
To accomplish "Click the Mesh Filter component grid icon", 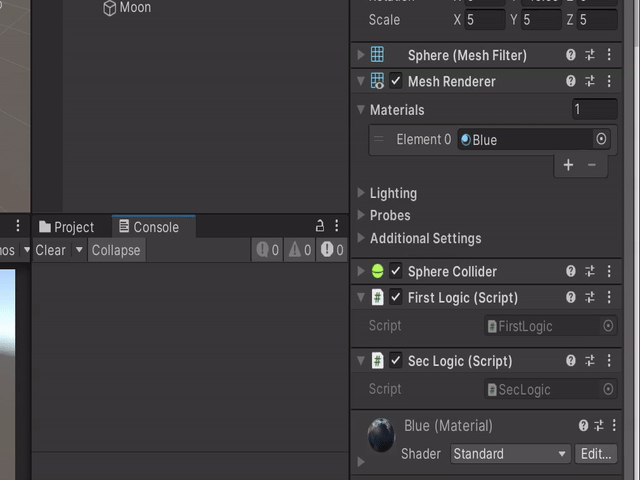I will [377, 55].
